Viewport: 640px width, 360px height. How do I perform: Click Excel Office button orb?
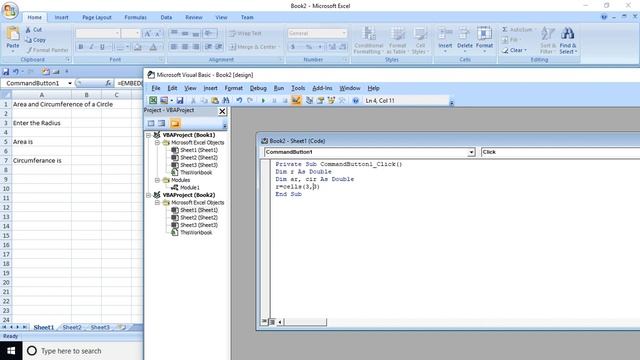(x=10, y=10)
